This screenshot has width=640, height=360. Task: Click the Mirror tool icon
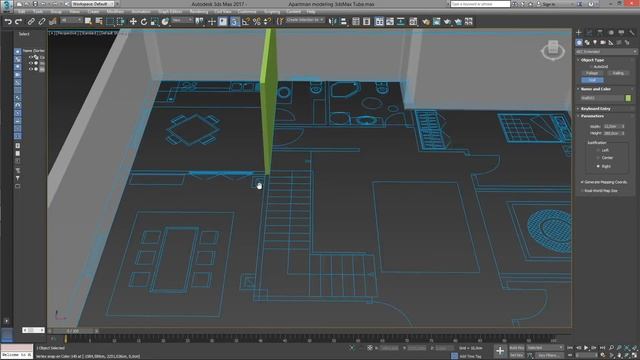pyautogui.click(x=333, y=22)
